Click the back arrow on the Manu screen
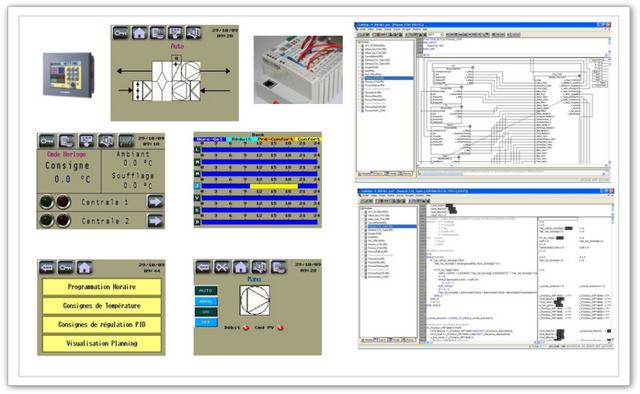The width and height of the screenshot is (640, 394). (x=203, y=267)
